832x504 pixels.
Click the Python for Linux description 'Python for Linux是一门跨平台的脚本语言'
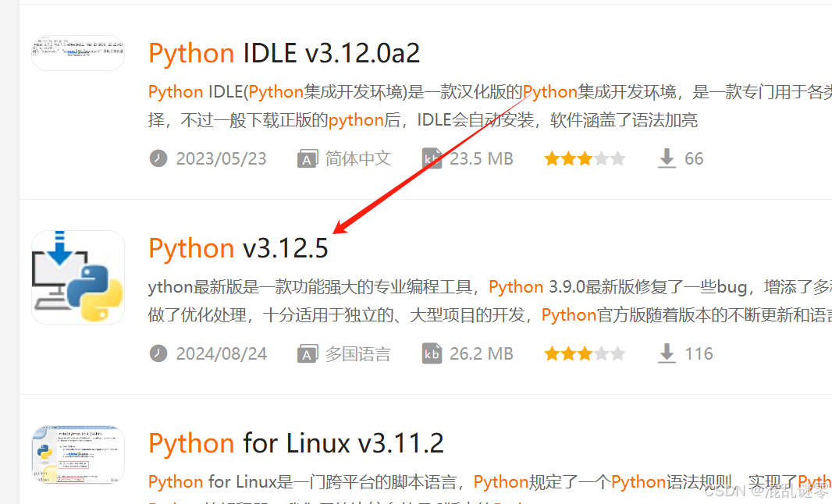[489, 481]
